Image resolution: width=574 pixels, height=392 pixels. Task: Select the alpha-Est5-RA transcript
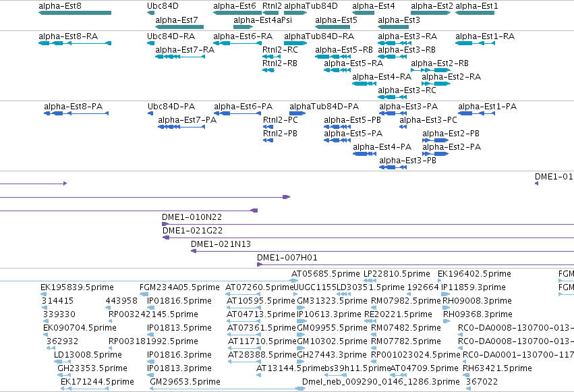[337, 70]
